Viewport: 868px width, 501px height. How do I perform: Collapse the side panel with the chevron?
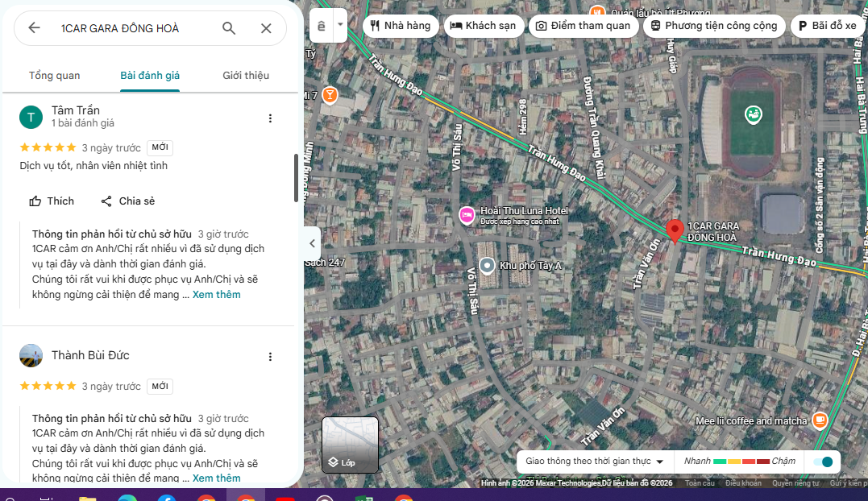point(312,243)
